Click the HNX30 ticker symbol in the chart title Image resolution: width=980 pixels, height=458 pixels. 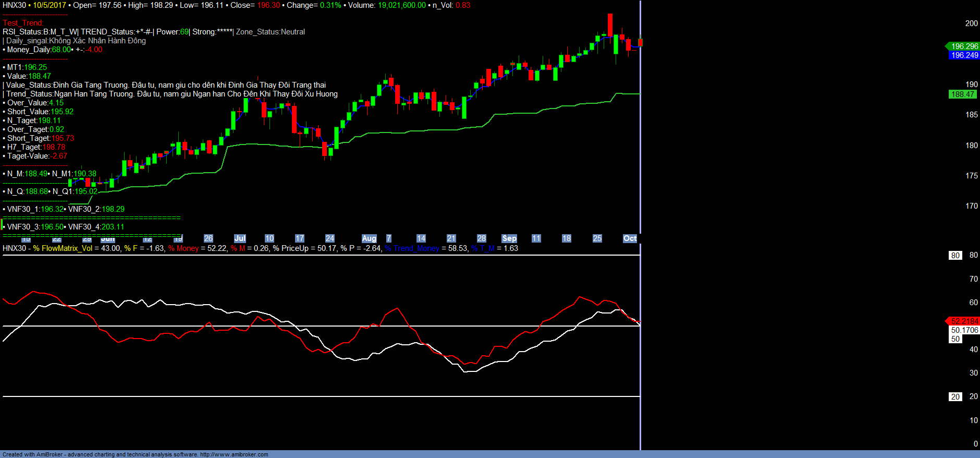click(14, 5)
